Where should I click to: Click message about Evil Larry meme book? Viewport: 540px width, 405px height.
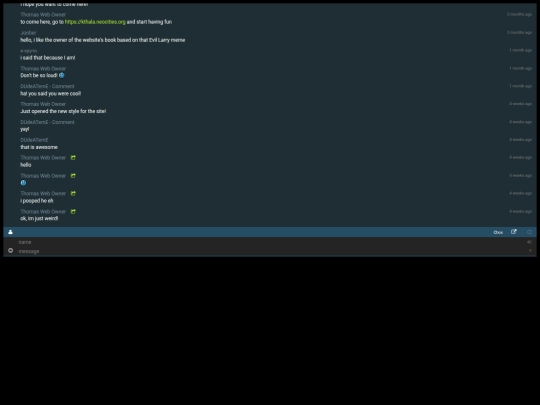tap(103, 40)
